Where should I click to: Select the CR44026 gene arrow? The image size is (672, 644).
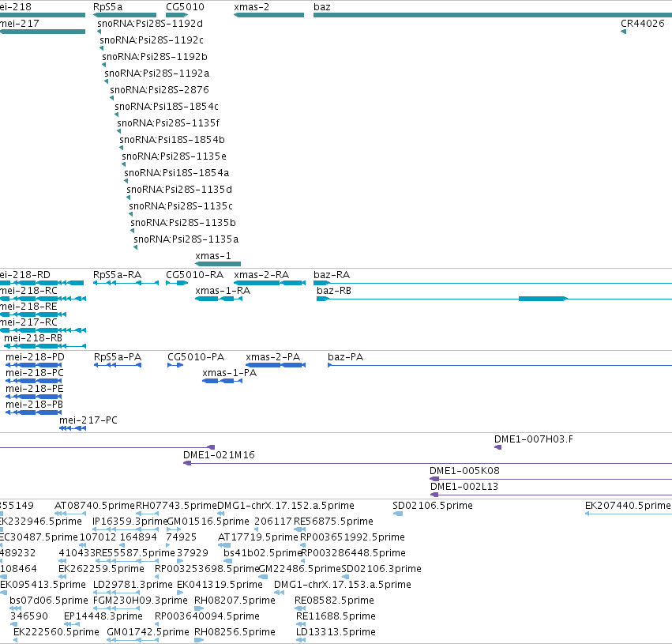click(x=624, y=32)
